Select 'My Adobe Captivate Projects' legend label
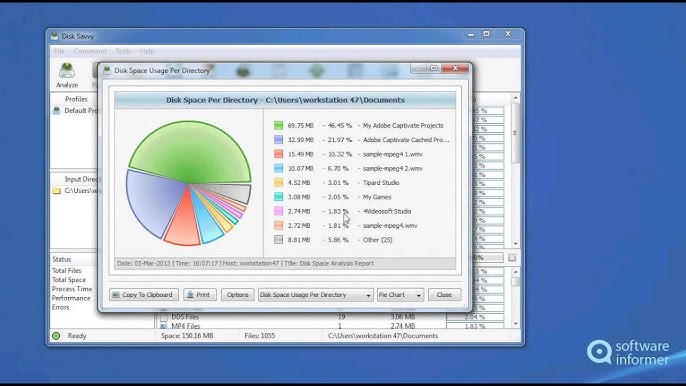The height and width of the screenshot is (386, 686). pos(402,125)
